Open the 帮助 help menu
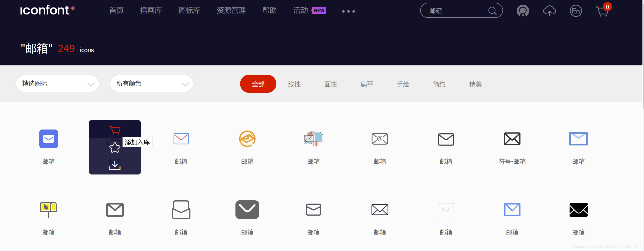Image resolution: width=644 pixels, height=251 pixels. tap(270, 11)
